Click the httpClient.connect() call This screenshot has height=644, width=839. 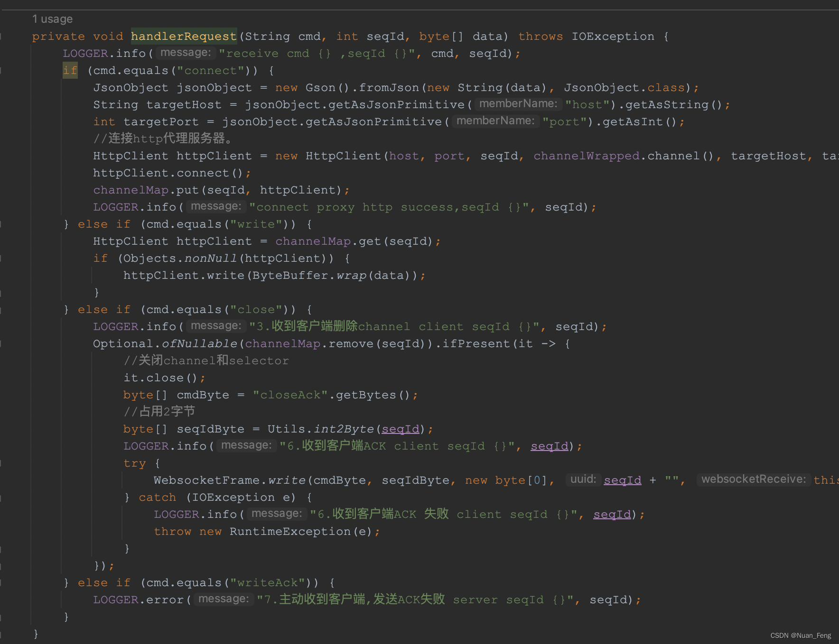(168, 173)
